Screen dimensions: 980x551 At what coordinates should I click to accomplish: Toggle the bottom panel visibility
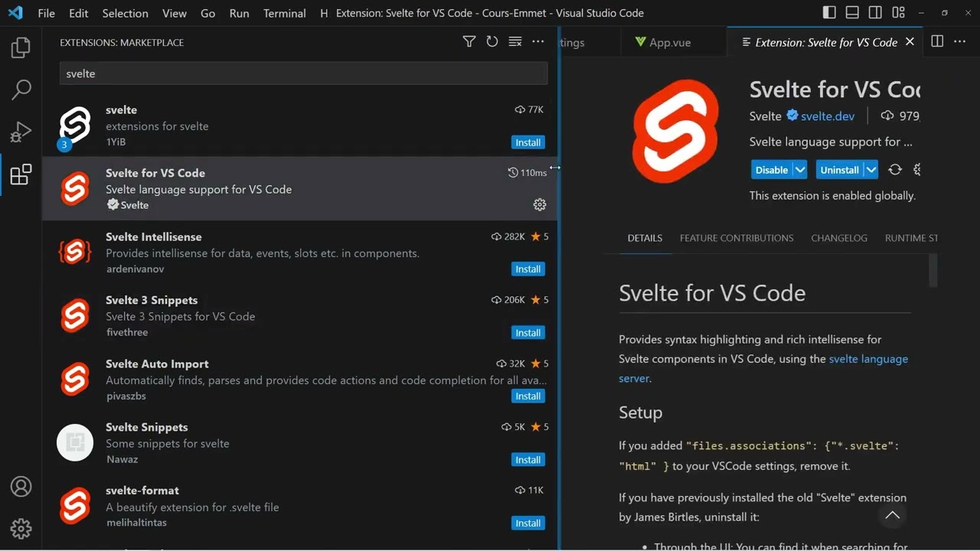pos(852,13)
